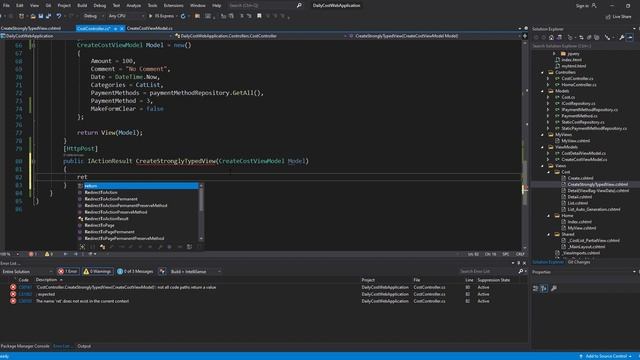Click the error count indicator below editor

(x=33, y=254)
